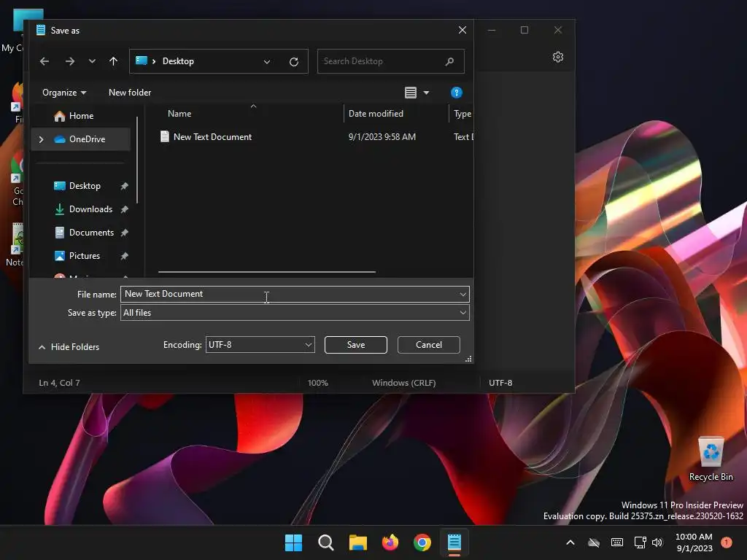Open the Save as type dropdown
The width and height of the screenshot is (747, 560).
point(295,313)
